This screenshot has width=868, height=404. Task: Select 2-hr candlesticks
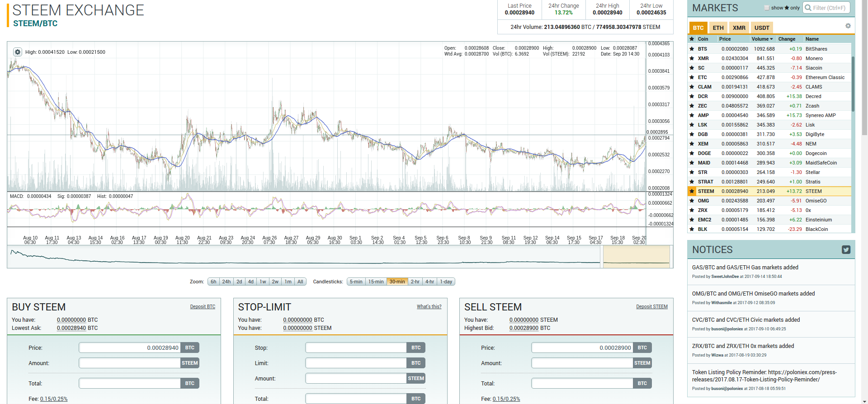(x=415, y=282)
